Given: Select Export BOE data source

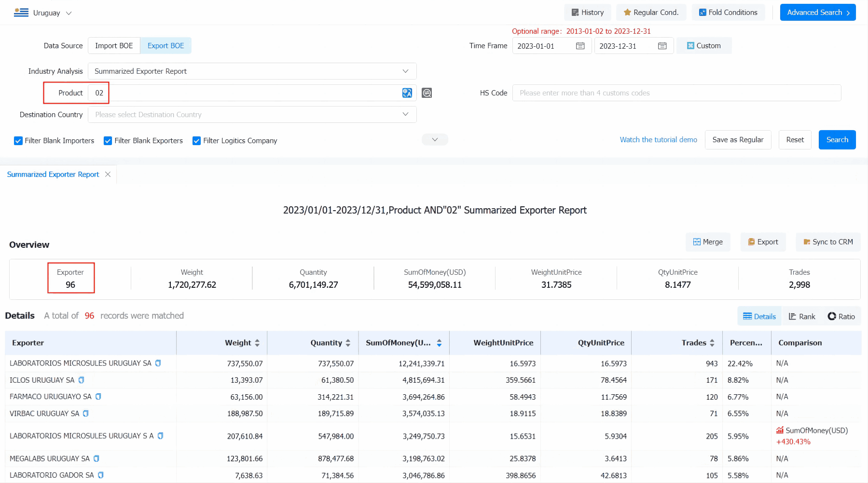Looking at the screenshot, I should (x=165, y=46).
